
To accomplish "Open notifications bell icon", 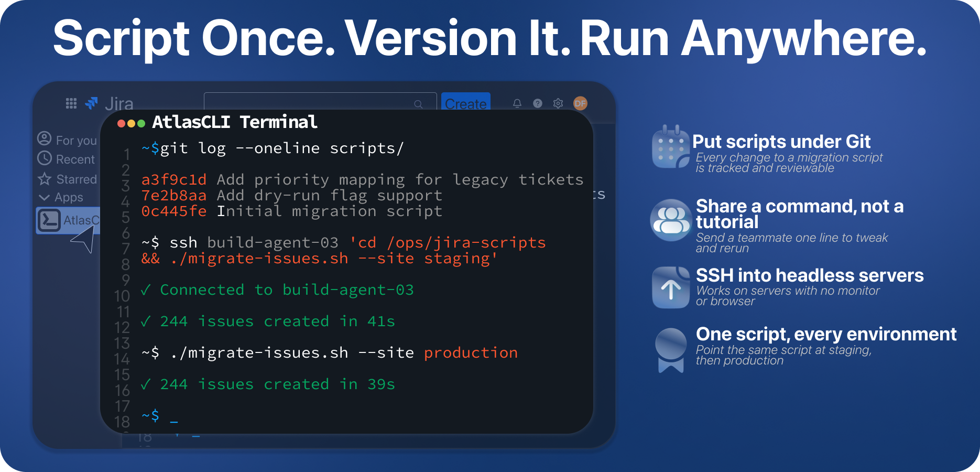I will [517, 103].
